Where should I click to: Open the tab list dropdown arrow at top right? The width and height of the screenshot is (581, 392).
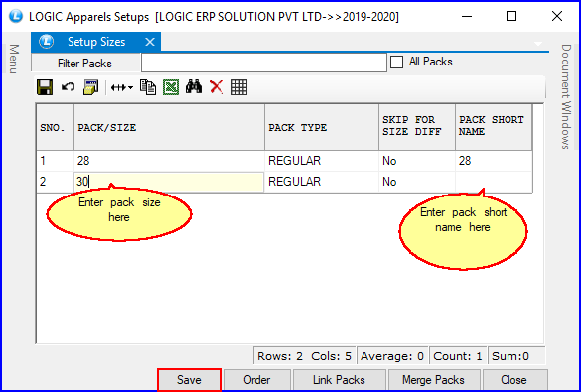click(538, 44)
